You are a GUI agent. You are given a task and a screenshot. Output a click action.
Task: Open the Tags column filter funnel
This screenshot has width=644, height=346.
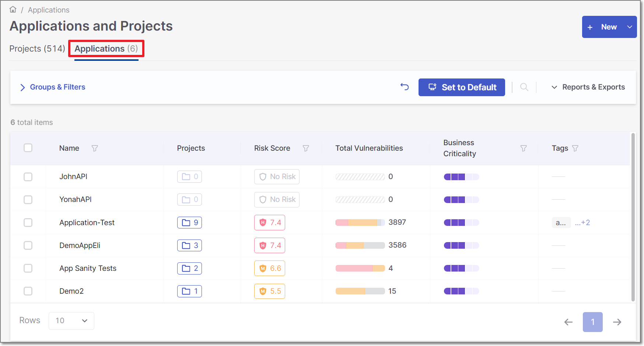point(575,148)
